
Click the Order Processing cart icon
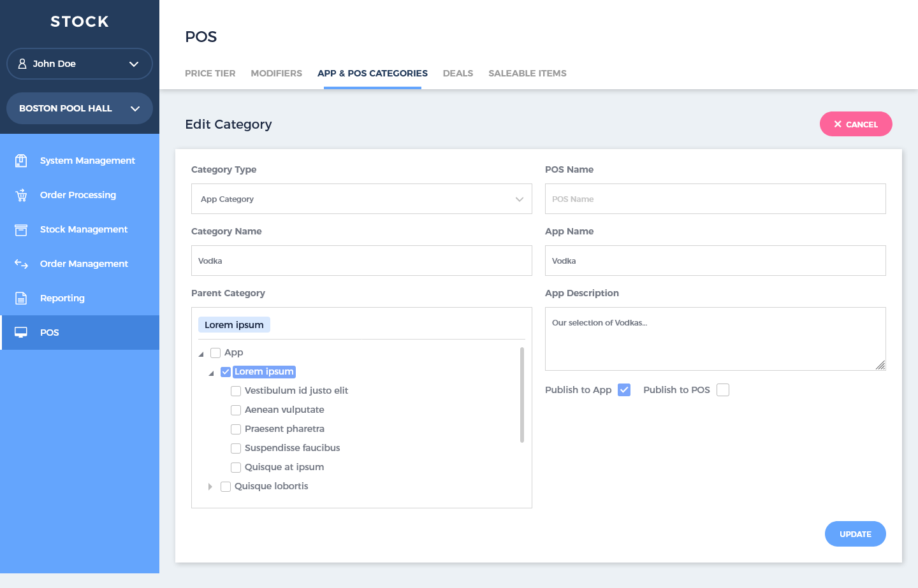coord(21,195)
